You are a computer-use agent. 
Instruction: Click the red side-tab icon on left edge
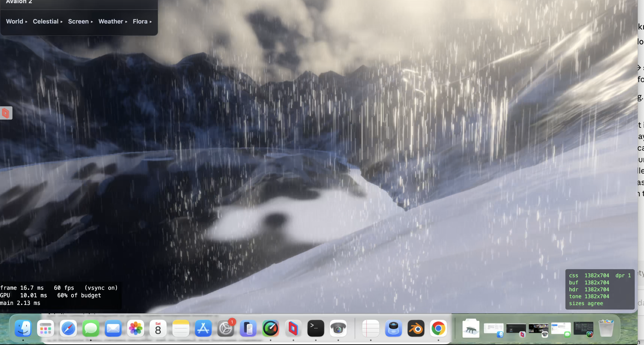(x=6, y=113)
